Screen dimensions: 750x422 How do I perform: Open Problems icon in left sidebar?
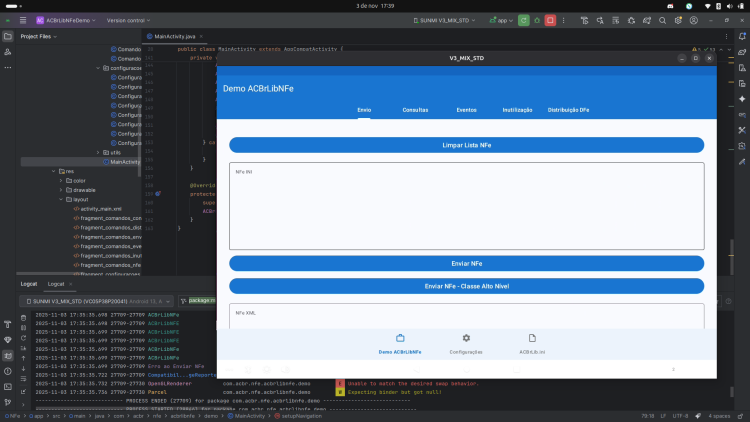click(x=8, y=371)
